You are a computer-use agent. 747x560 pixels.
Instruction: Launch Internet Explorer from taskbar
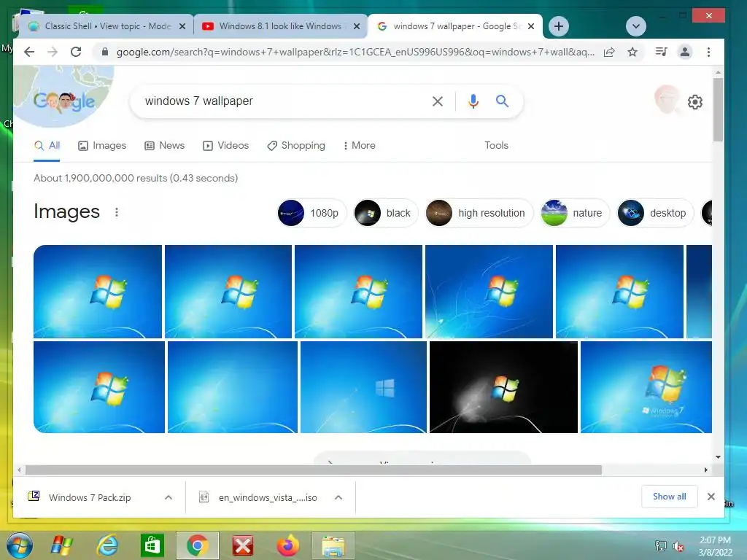[107, 545]
